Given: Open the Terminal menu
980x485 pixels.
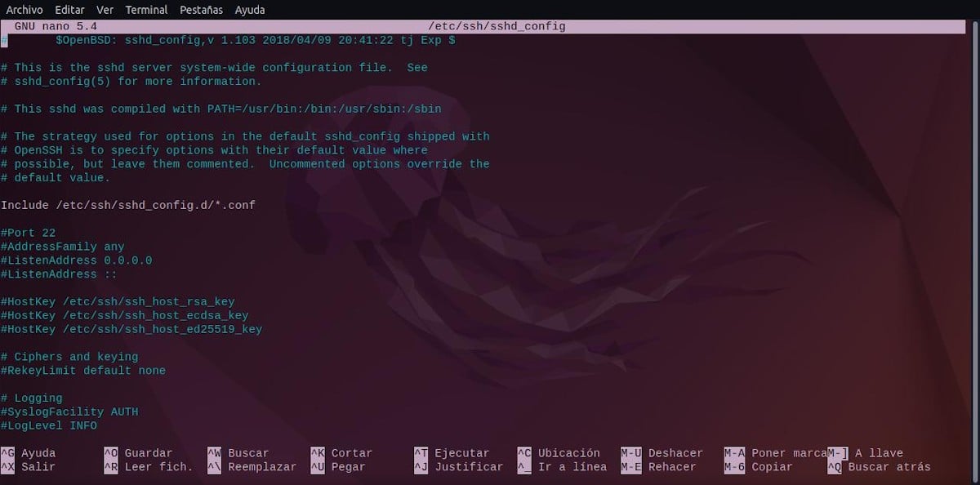Looking at the screenshot, I should click(146, 10).
